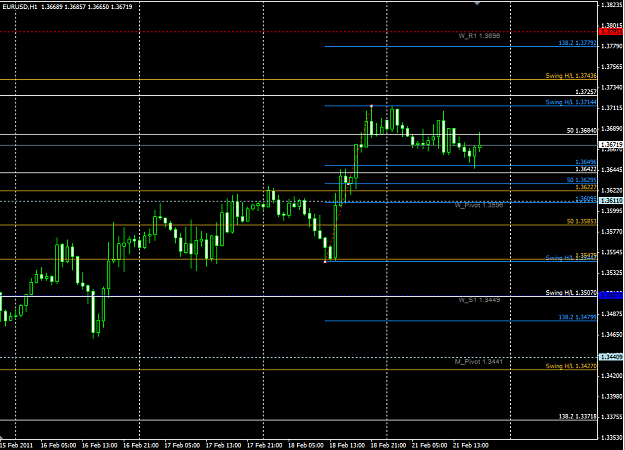Click the 1.34200 price scale value
This screenshot has height=450, width=625.
611,376
